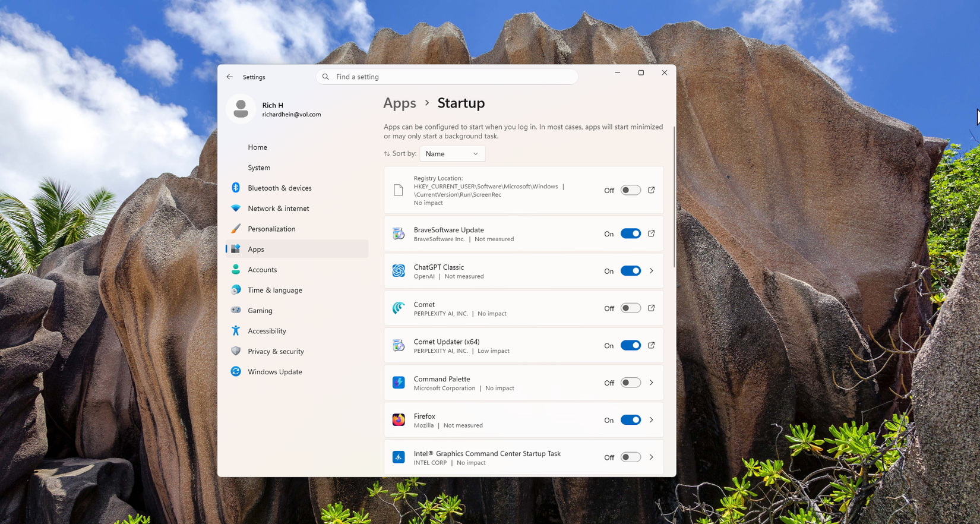This screenshot has width=980, height=524.
Task: Open Privacy & security settings
Action: coord(297,351)
